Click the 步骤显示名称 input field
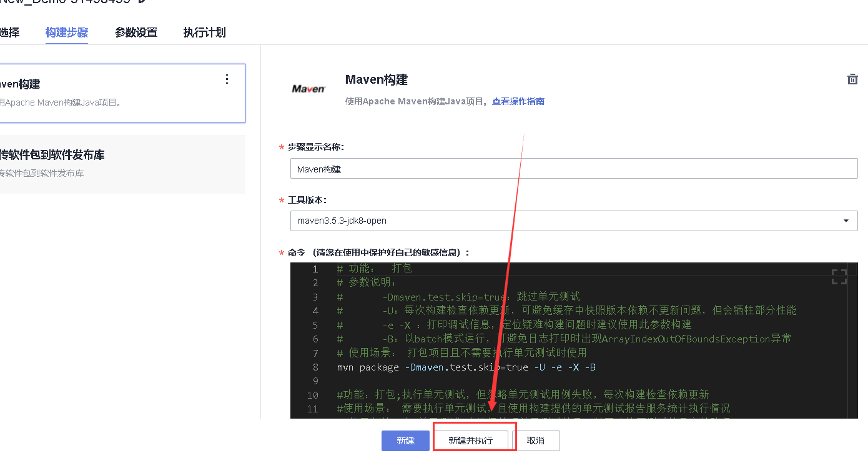The image size is (868, 453). tap(574, 169)
